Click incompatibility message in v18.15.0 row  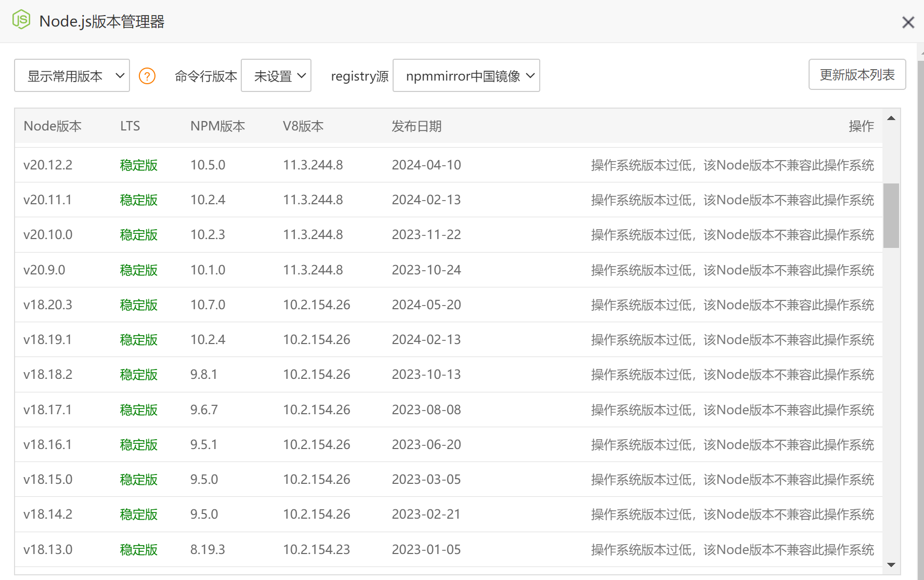tap(733, 480)
